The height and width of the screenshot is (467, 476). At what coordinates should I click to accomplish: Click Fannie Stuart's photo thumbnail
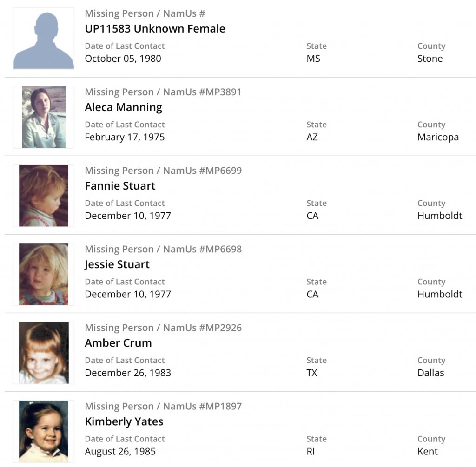[x=44, y=196]
